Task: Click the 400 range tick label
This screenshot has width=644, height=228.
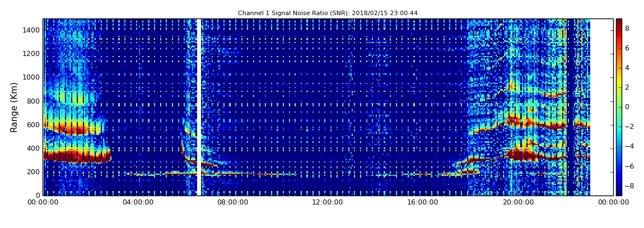Action: pyautogui.click(x=33, y=148)
